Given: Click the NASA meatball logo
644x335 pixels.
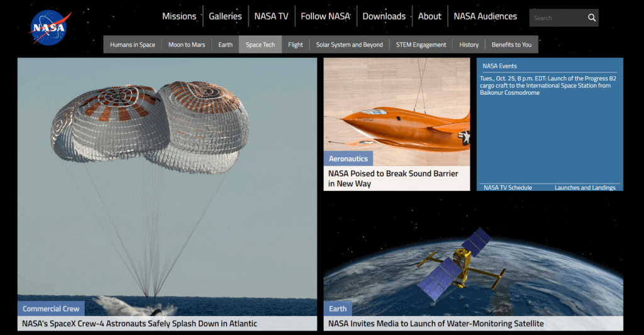Looking at the screenshot, I should (50, 28).
